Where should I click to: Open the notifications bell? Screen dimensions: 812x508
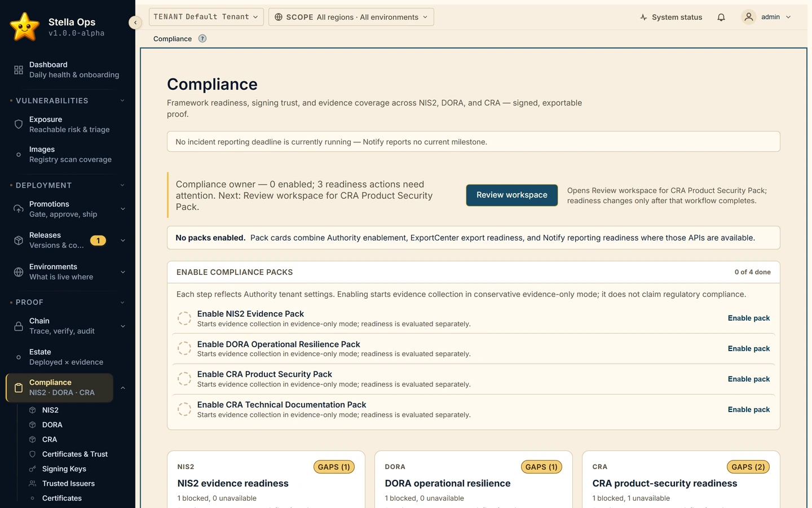coord(721,17)
